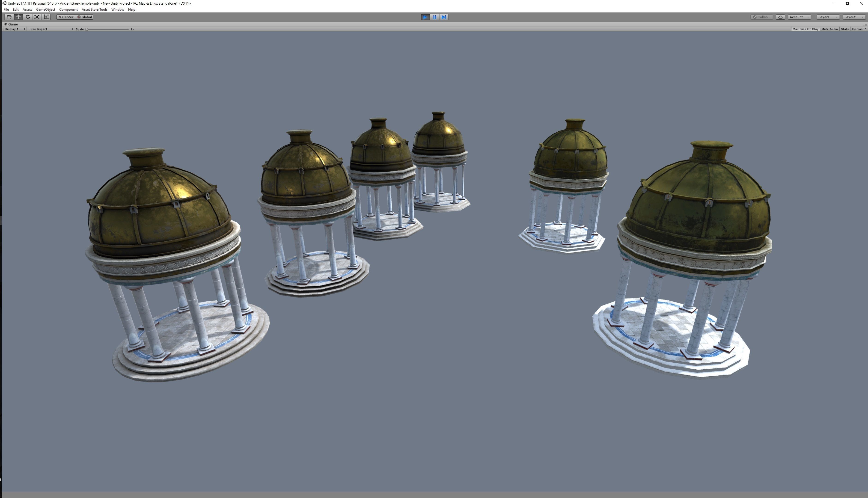The image size is (868, 498).
Task: Open the Layout dropdown
Action: [x=854, y=17]
